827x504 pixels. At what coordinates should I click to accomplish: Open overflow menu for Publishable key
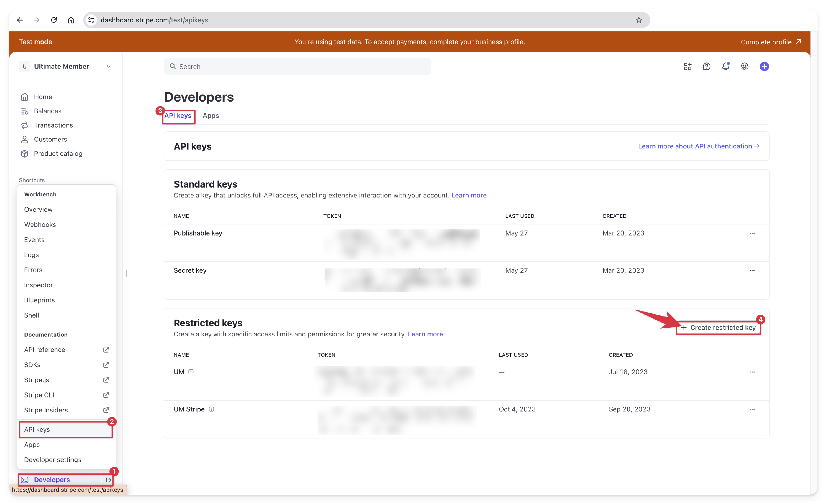752,233
